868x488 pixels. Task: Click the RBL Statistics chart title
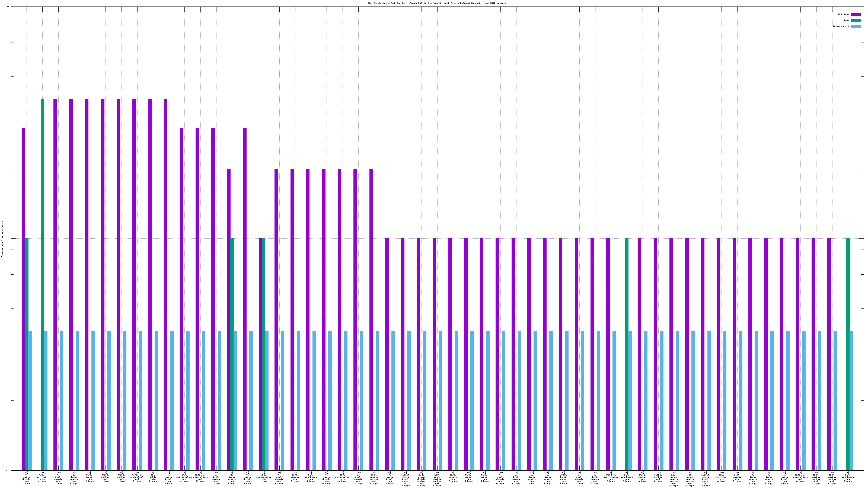437,3
